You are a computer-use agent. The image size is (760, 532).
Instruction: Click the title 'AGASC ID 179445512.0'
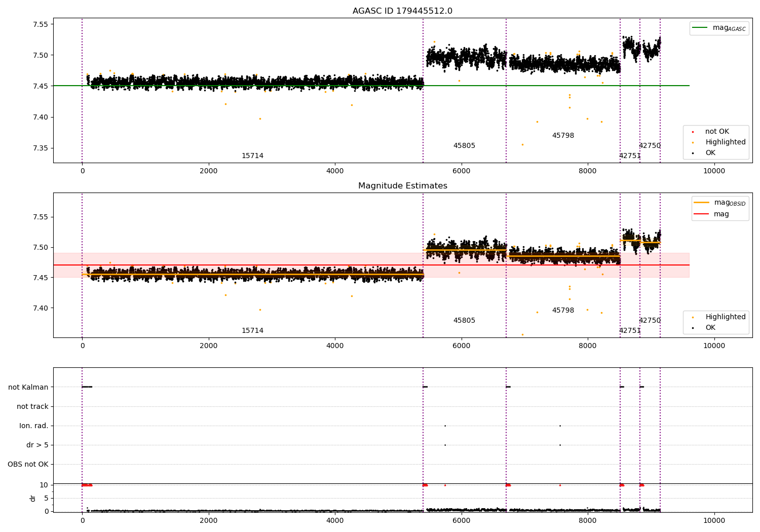coord(402,11)
